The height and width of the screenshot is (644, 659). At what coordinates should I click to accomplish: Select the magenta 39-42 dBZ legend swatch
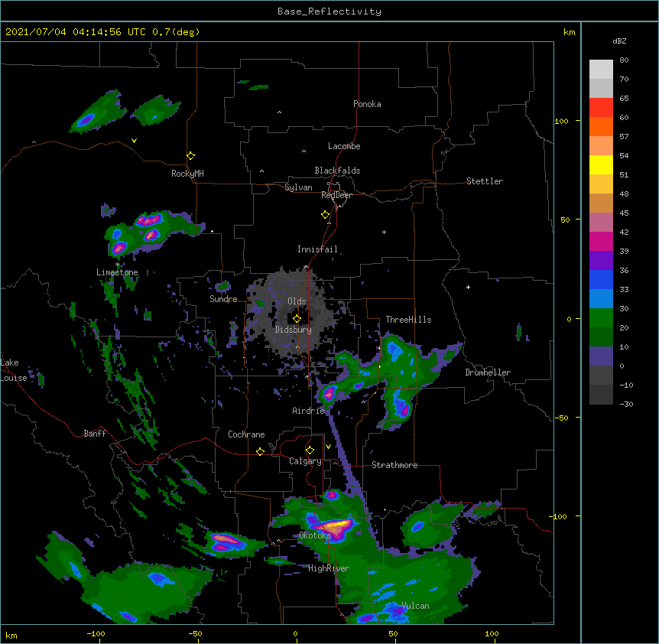coord(601,241)
